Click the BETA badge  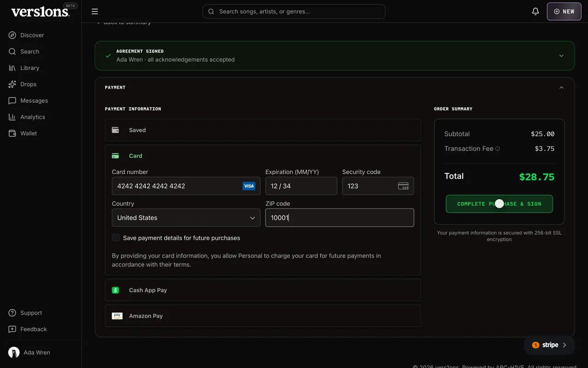coord(71,6)
